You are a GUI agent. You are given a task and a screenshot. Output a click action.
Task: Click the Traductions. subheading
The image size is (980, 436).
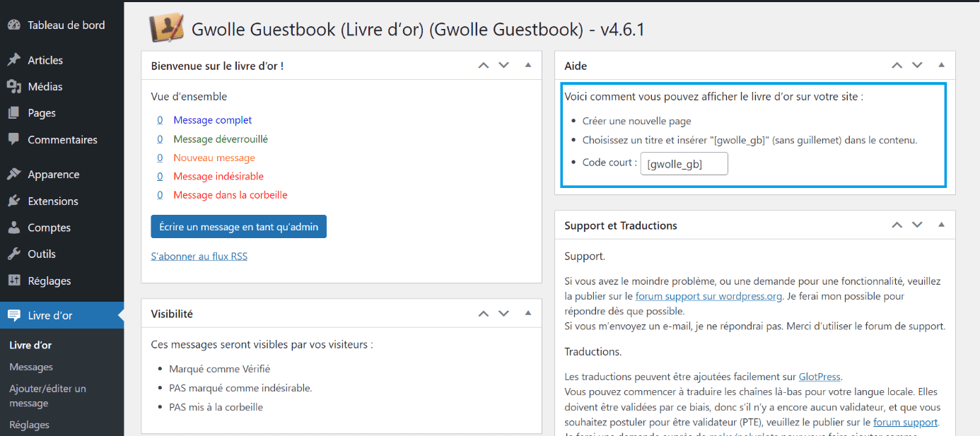(x=593, y=351)
